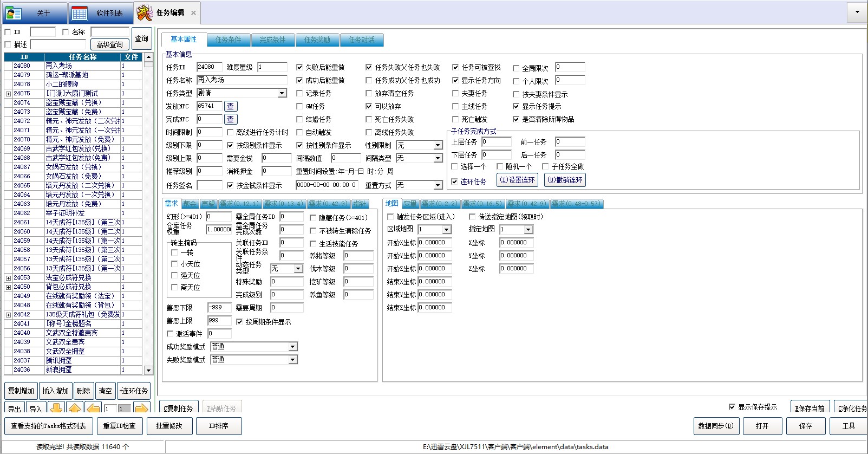The width and height of the screenshot is (868, 454).
Task: Close the 任务编辑 tab with the X
Action: click(x=193, y=12)
